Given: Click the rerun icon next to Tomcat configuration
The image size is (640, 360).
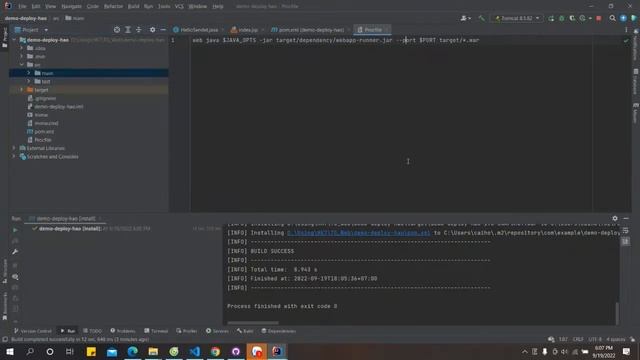Looking at the screenshot, I should click(x=551, y=18).
